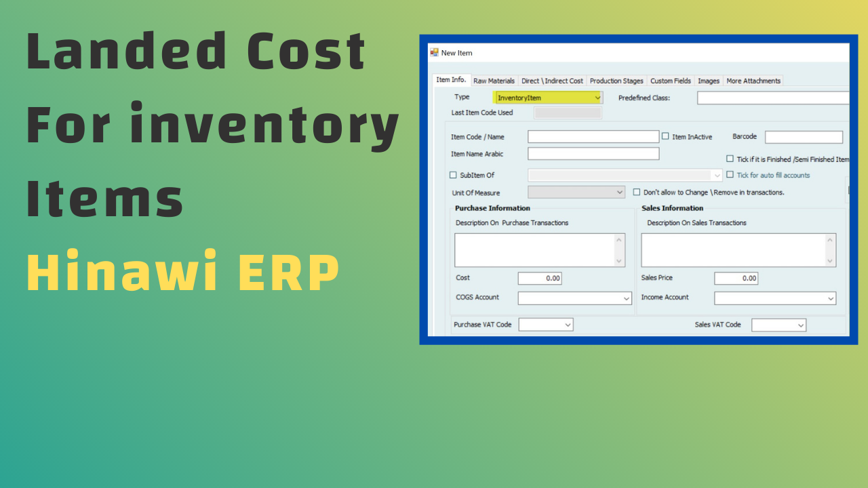The width and height of the screenshot is (868, 488).
Task: Enable the SubItem Of checkbox
Action: 453,176
